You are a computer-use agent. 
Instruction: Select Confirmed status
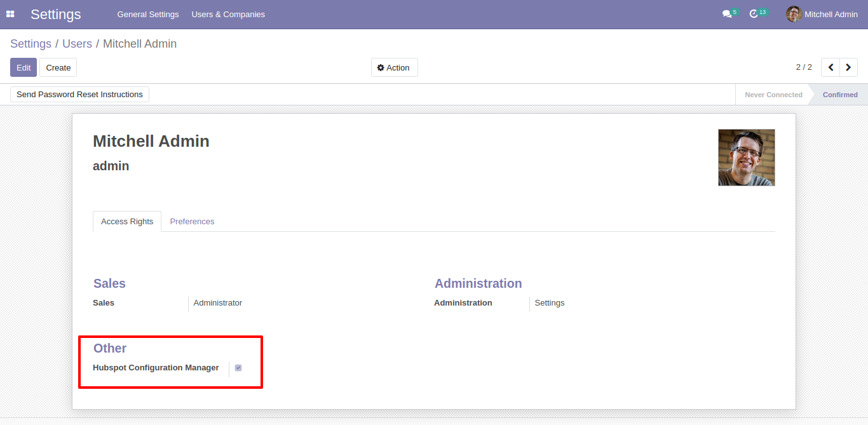840,95
